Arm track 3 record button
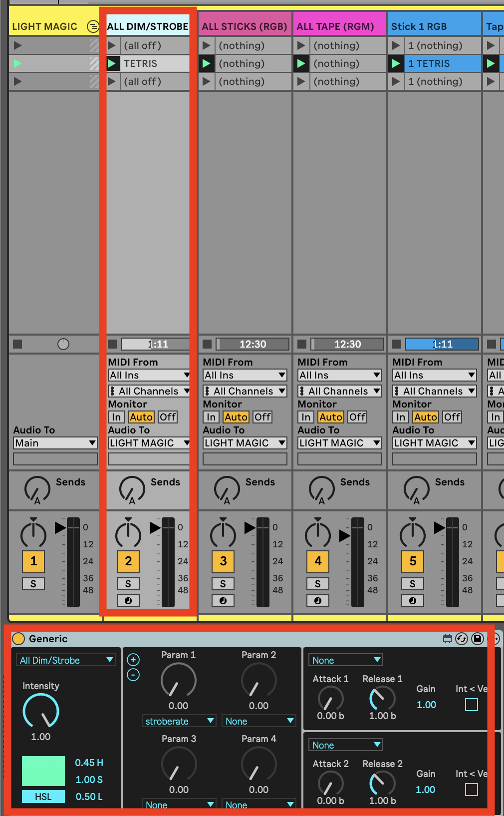Image resolution: width=504 pixels, height=816 pixels. 223,601
